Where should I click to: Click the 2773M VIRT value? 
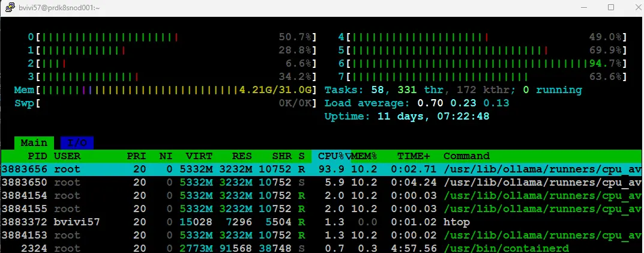coord(196,248)
